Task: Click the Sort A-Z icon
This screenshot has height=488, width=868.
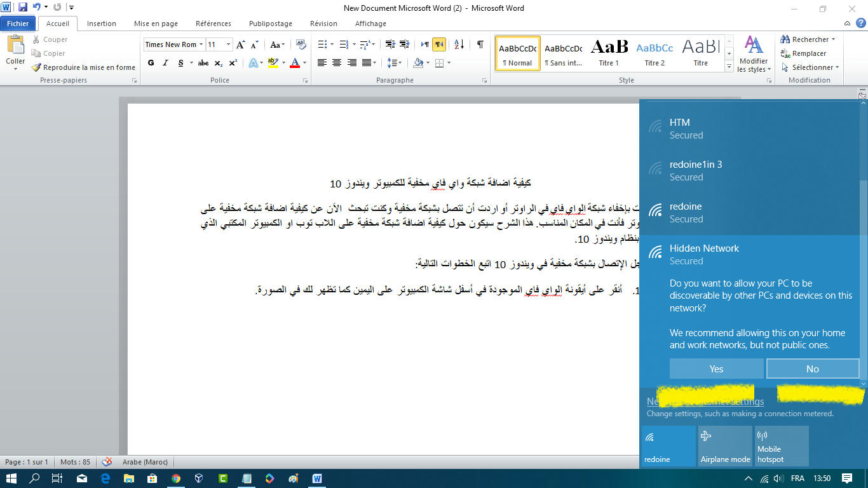Action: click(x=459, y=44)
